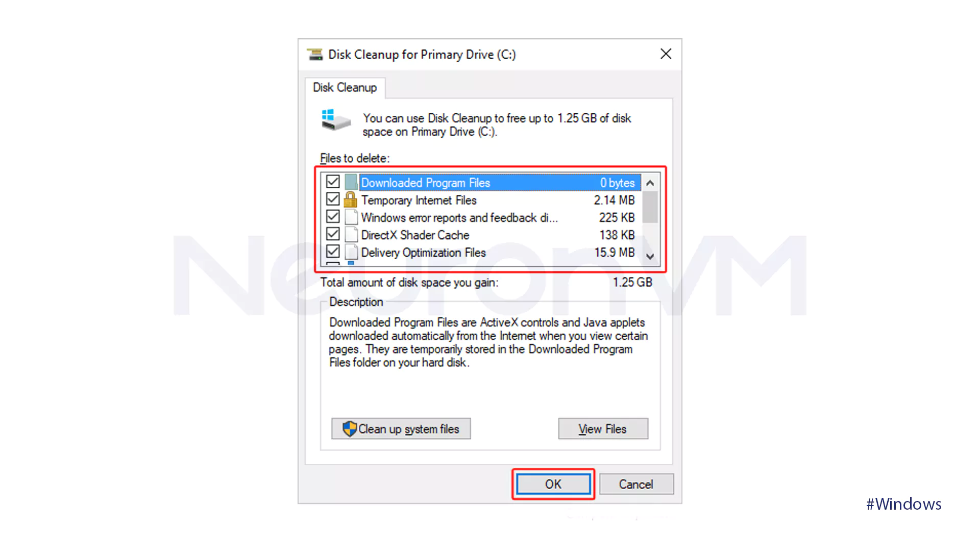Click the shield icon on Clean up system files
980x551 pixels.
click(x=350, y=429)
